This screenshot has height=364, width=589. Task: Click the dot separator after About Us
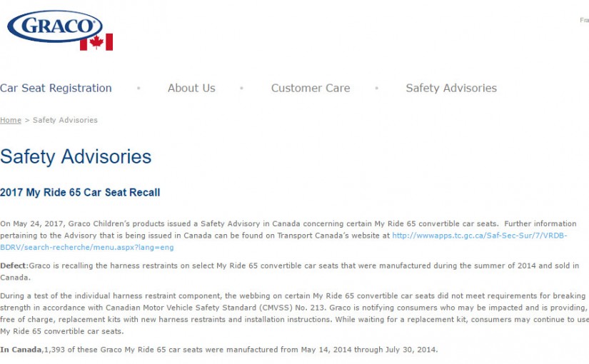tap(242, 89)
